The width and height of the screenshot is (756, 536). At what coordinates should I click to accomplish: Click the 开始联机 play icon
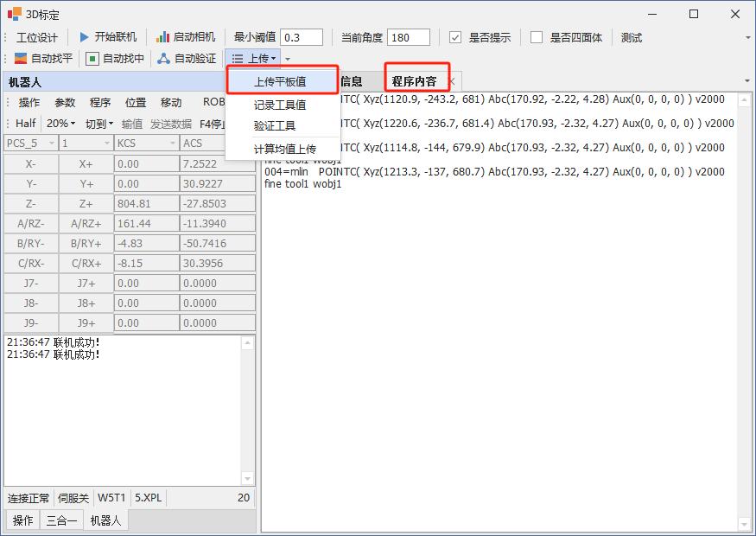click(x=85, y=37)
